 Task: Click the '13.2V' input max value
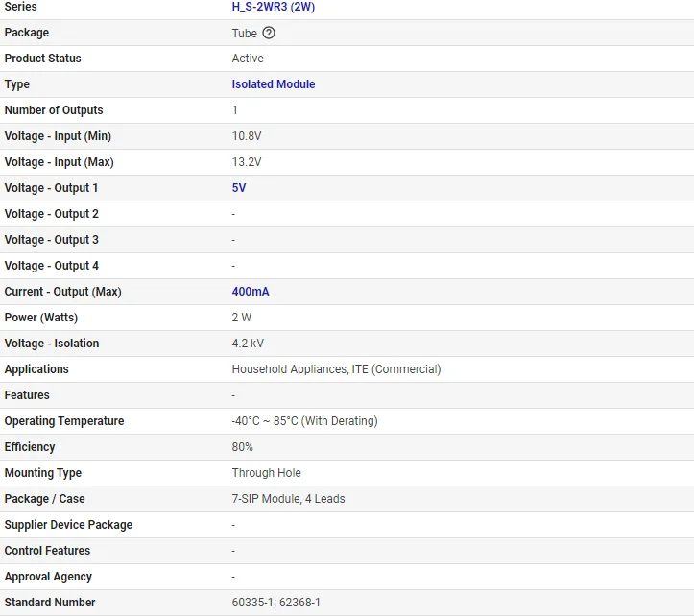pos(247,162)
